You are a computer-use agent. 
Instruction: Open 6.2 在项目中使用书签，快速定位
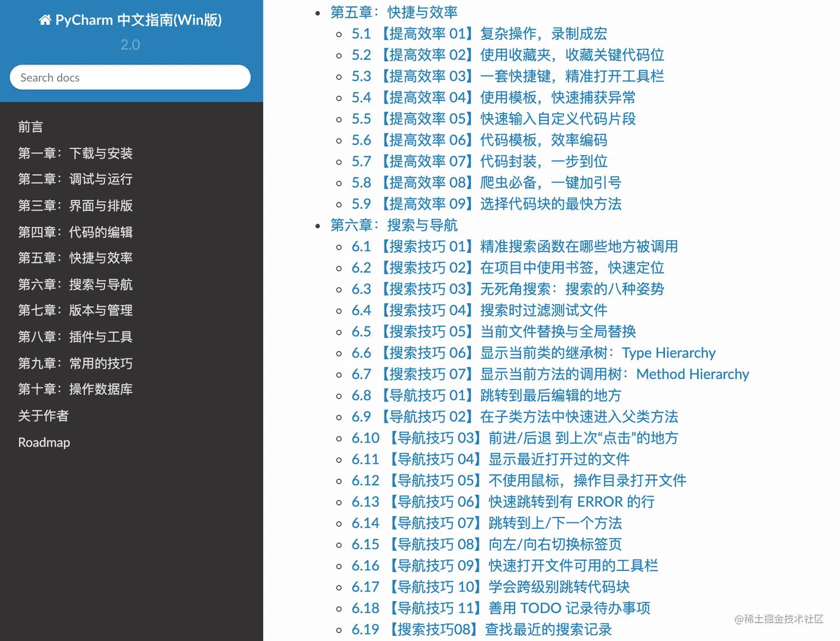(x=508, y=268)
